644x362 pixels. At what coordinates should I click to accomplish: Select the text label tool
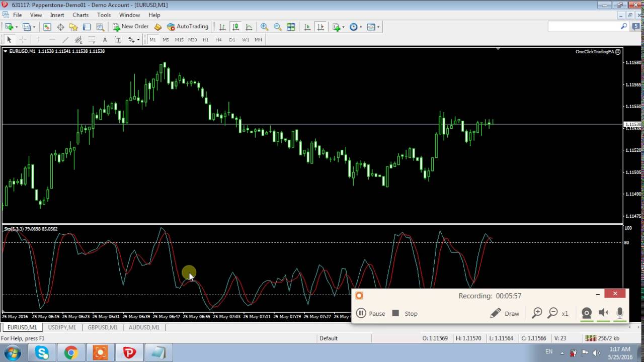click(x=118, y=40)
